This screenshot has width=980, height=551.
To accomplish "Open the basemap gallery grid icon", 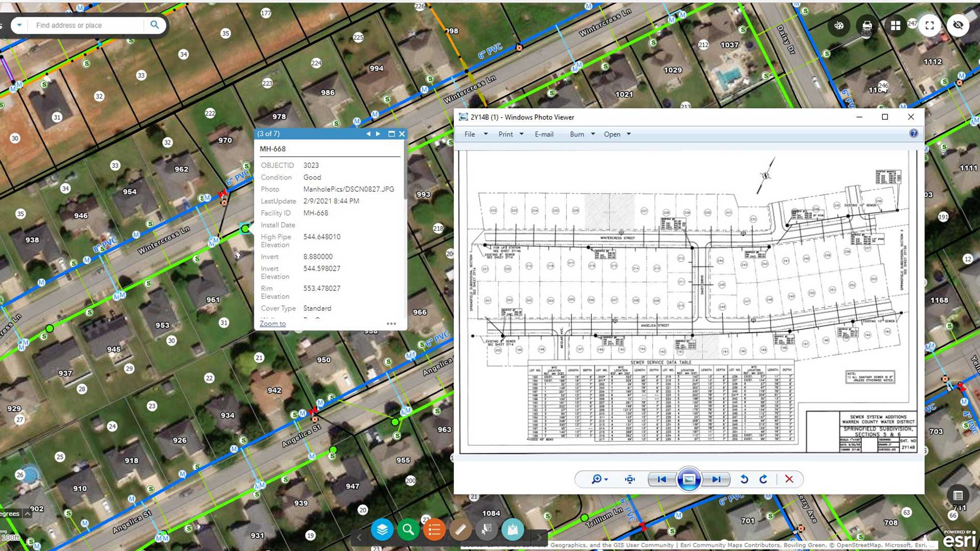I will pyautogui.click(x=895, y=26).
